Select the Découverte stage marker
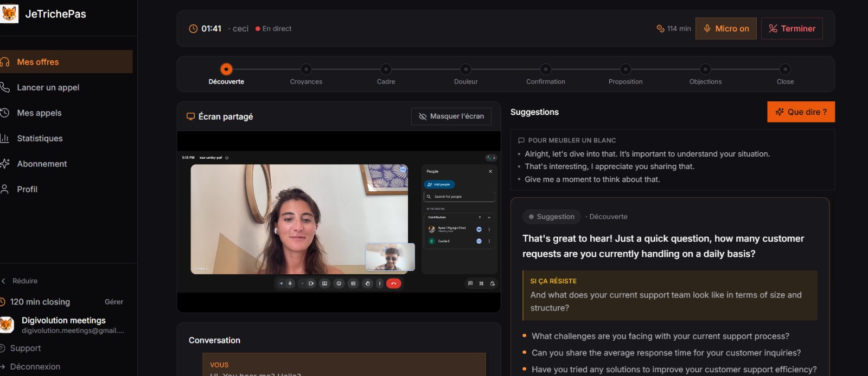Image resolution: width=868 pixels, height=376 pixels. [226, 69]
